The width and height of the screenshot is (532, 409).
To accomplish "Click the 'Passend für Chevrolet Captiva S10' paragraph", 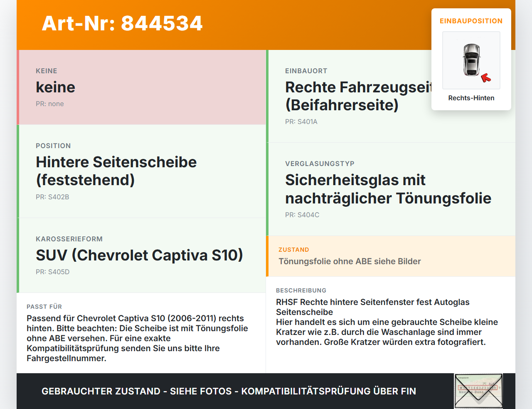I will [x=137, y=338].
